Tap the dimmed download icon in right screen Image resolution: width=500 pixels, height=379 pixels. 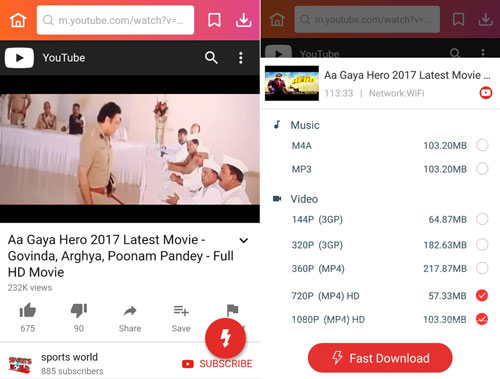(x=486, y=19)
